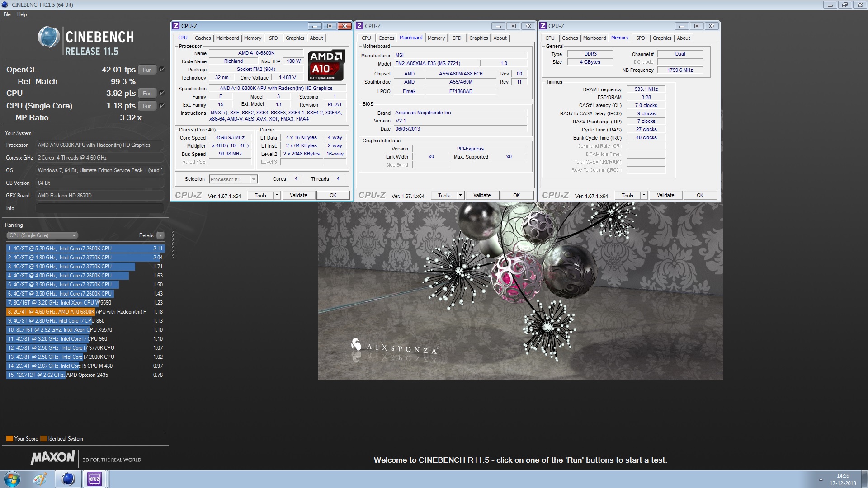868x488 pixels.
Task: Open Graphics tab in Mainboard CPU-Z window
Action: pyautogui.click(x=479, y=38)
